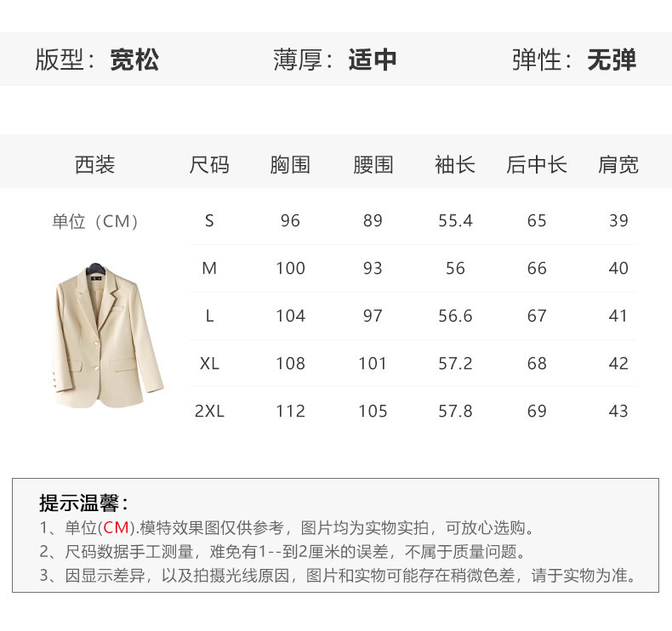
Task: Click the 西装 column header
Action: tap(95, 164)
